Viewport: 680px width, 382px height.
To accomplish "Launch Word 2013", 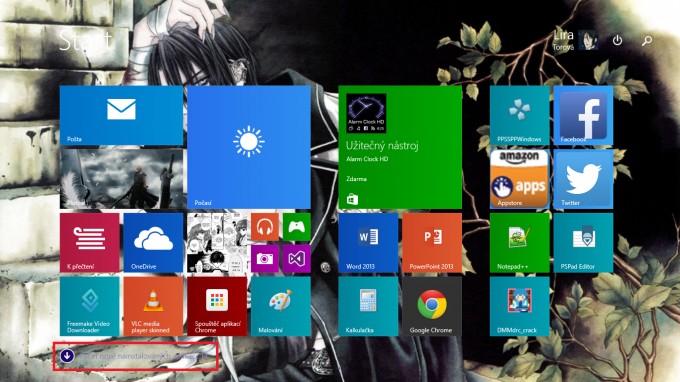I will click(x=368, y=242).
